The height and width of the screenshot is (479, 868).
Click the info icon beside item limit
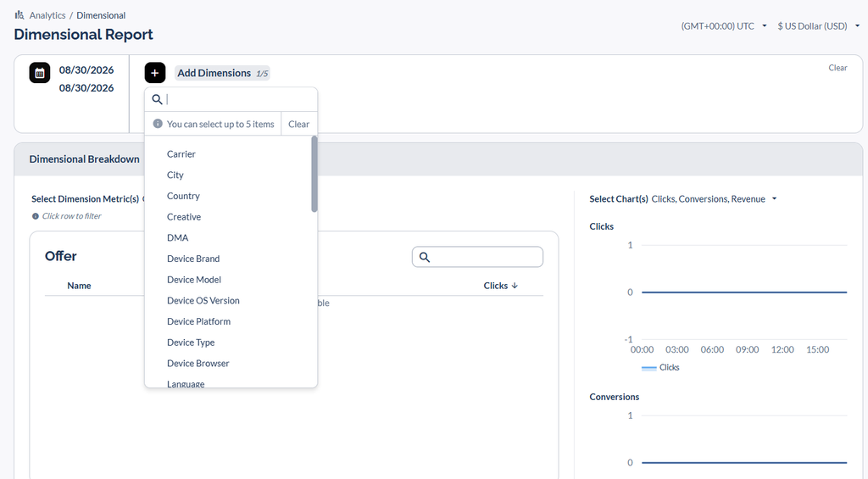pos(158,124)
